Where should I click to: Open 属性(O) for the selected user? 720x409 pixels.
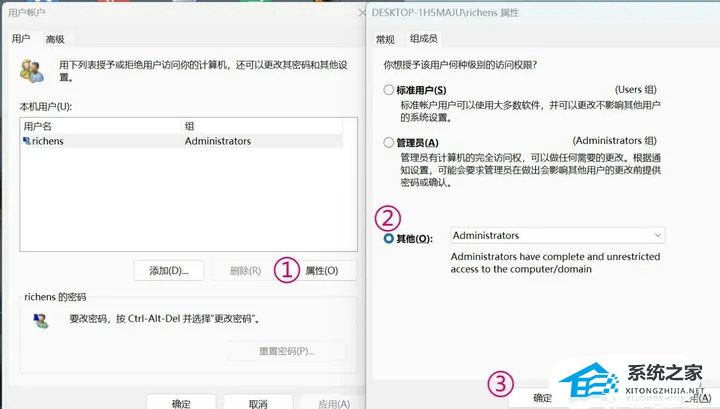tap(322, 271)
